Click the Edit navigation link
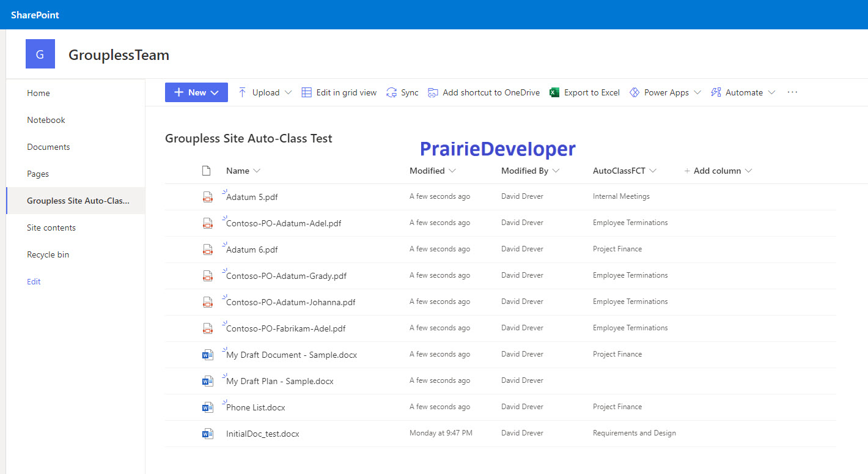Screen dimensions: 868x474 34,281
